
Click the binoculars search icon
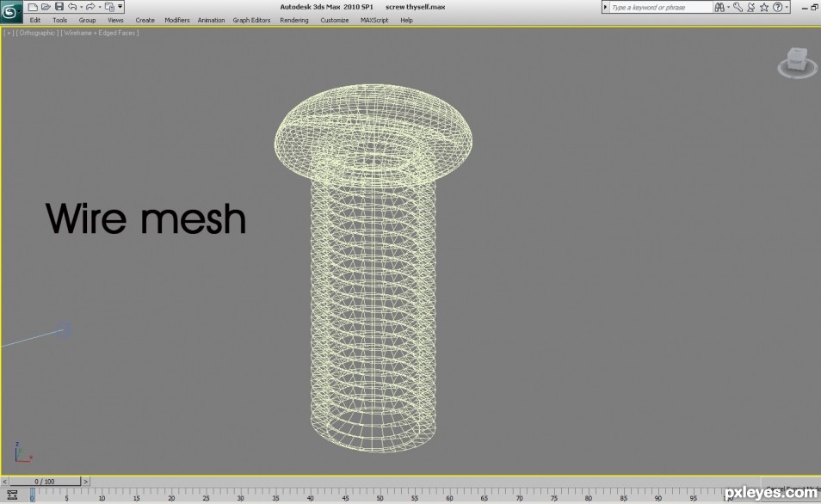[x=719, y=7]
